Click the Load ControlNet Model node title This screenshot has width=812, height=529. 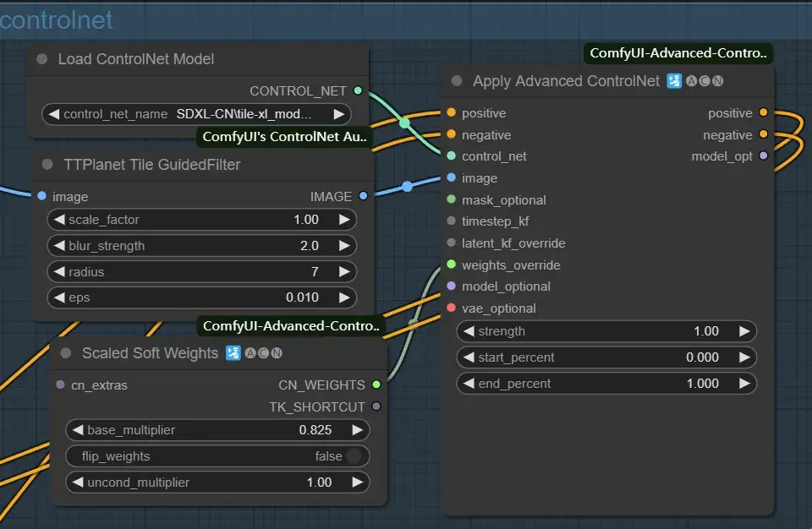click(135, 59)
